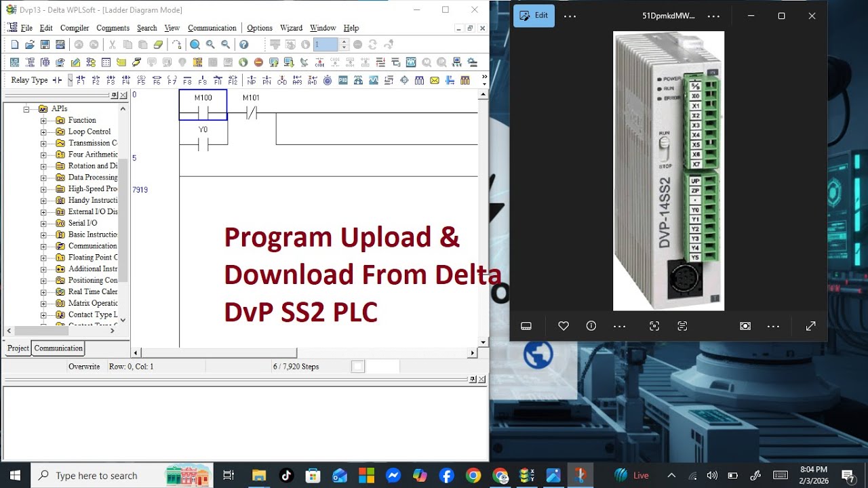The image size is (868, 488).
Task: Switch to the Project tab
Action: 18,348
